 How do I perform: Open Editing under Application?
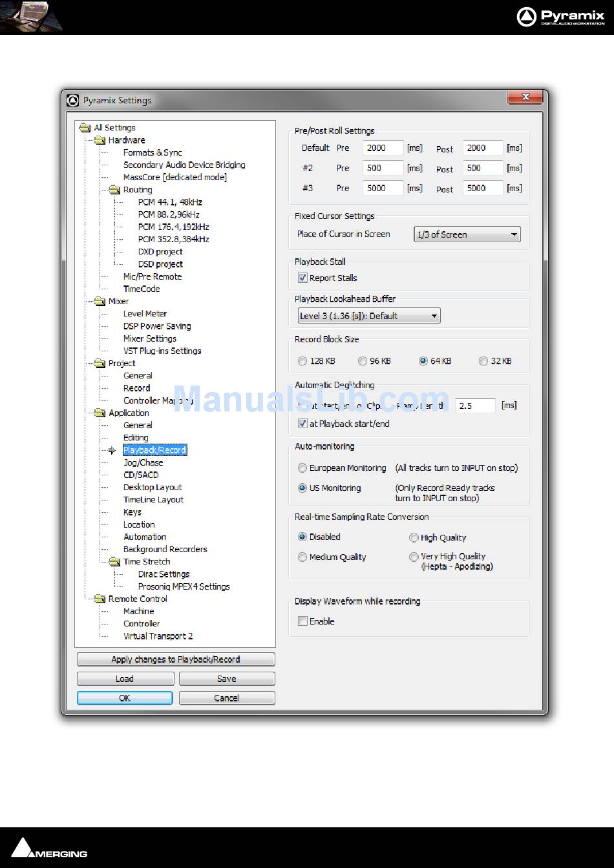point(136,437)
